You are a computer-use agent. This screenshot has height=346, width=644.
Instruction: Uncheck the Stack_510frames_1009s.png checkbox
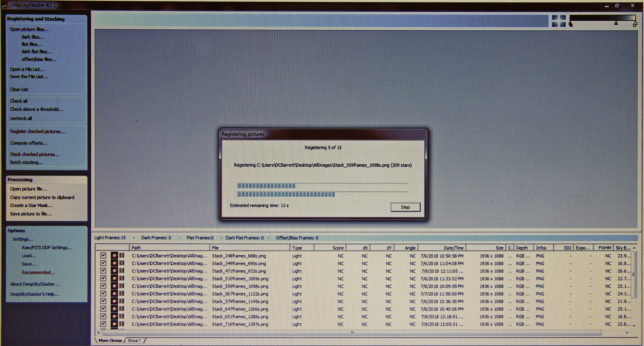pos(103,278)
